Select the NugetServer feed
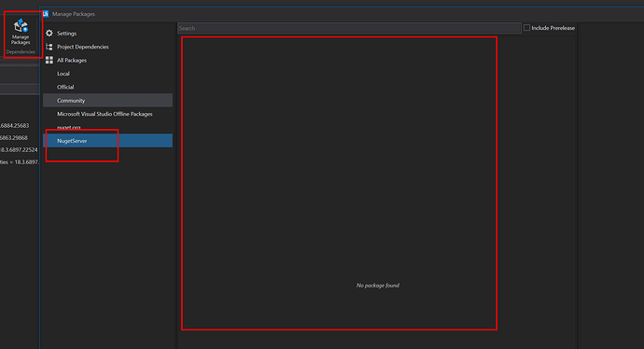644x349 pixels. [107, 140]
